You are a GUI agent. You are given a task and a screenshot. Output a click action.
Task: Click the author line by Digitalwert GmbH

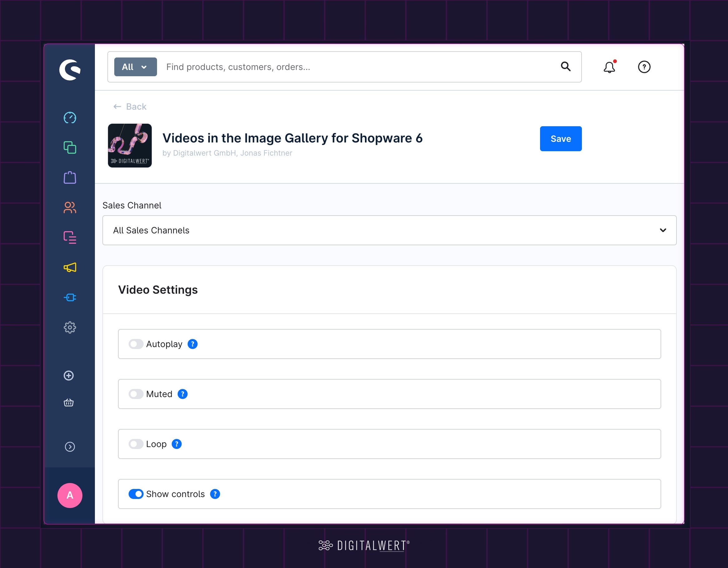click(227, 153)
